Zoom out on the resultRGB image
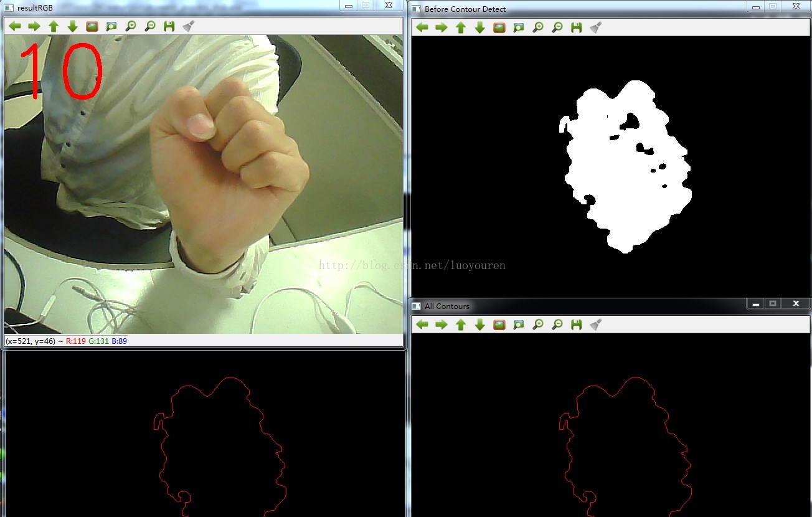Image resolution: width=812 pixels, height=517 pixels. click(150, 26)
